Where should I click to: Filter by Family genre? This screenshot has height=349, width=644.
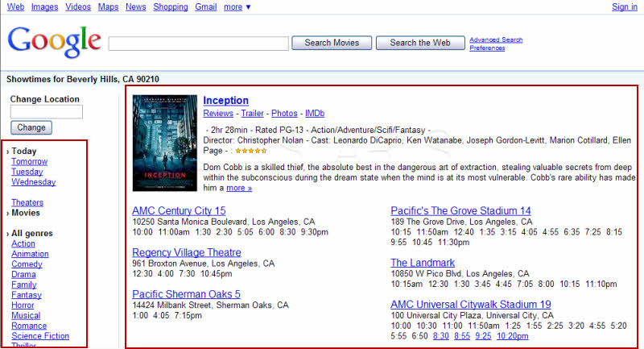click(24, 285)
